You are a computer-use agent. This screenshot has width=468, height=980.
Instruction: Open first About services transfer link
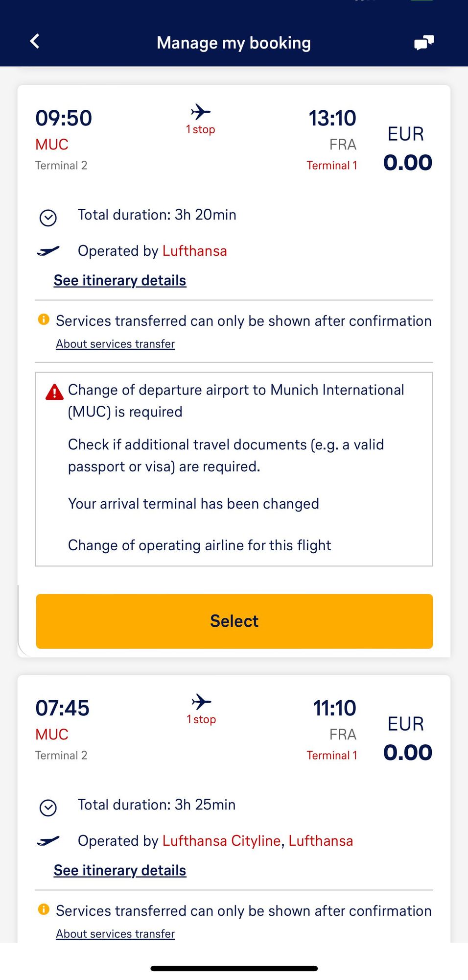click(x=115, y=344)
